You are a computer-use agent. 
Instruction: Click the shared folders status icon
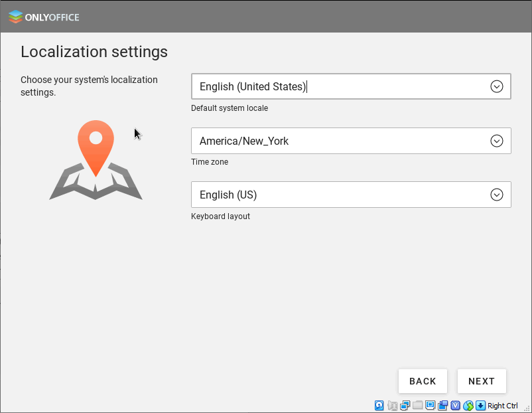417,406
